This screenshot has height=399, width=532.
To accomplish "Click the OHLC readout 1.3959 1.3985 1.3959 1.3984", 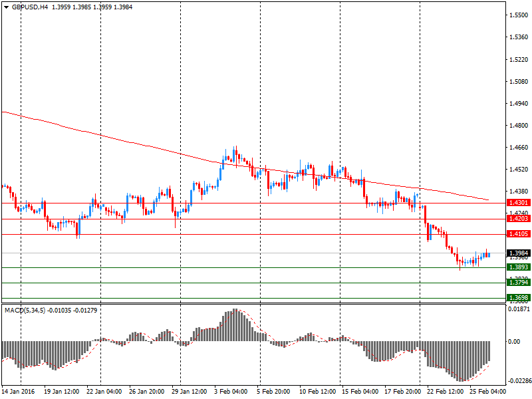I will (x=92, y=7).
